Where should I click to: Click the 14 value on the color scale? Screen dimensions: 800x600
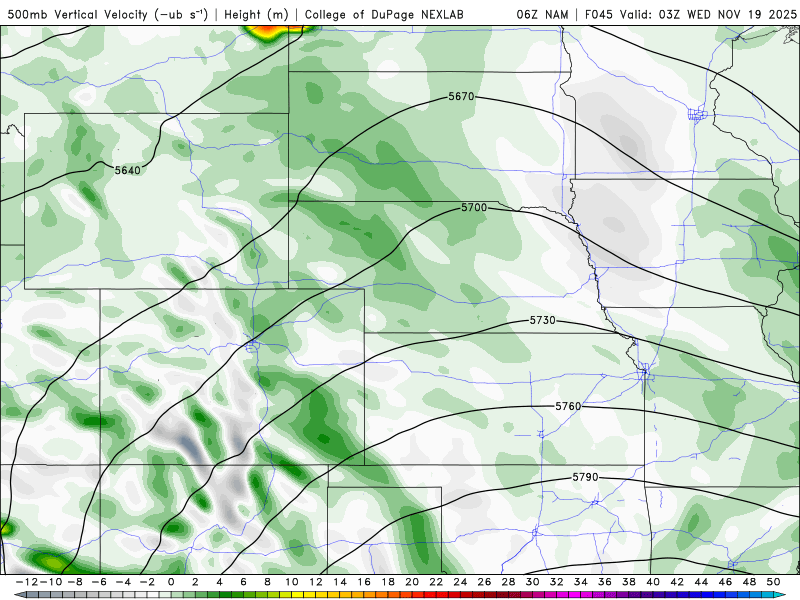[x=340, y=582]
